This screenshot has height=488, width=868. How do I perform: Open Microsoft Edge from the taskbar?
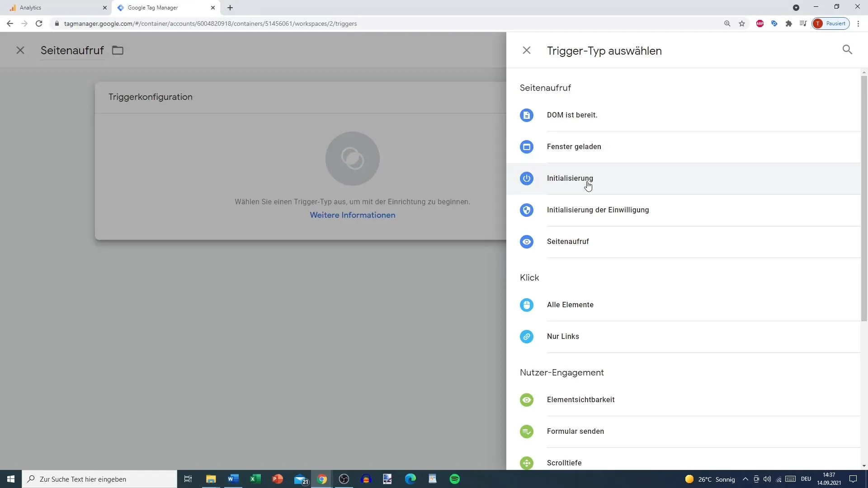[x=410, y=479]
